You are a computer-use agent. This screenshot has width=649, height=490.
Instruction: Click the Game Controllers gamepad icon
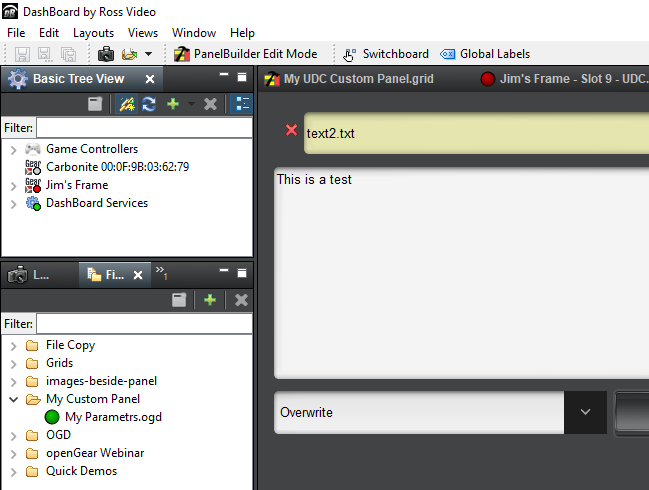click(33, 149)
